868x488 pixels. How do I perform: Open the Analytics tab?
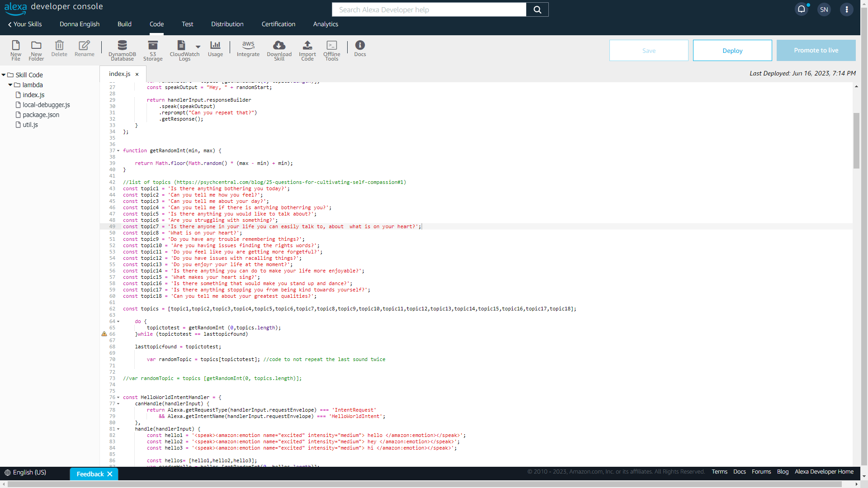click(x=325, y=24)
